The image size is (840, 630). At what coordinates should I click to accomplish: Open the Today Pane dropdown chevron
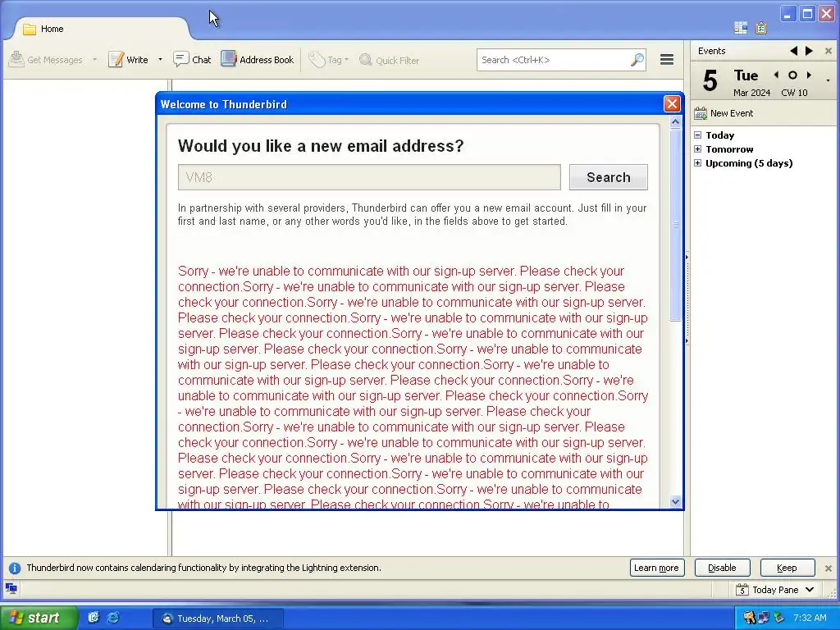[x=810, y=590]
